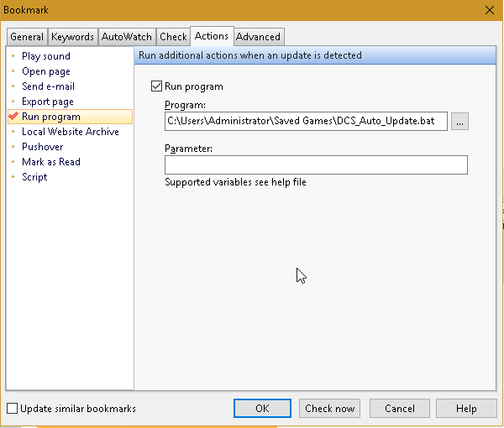Select Run program in action list

(x=70, y=117)
